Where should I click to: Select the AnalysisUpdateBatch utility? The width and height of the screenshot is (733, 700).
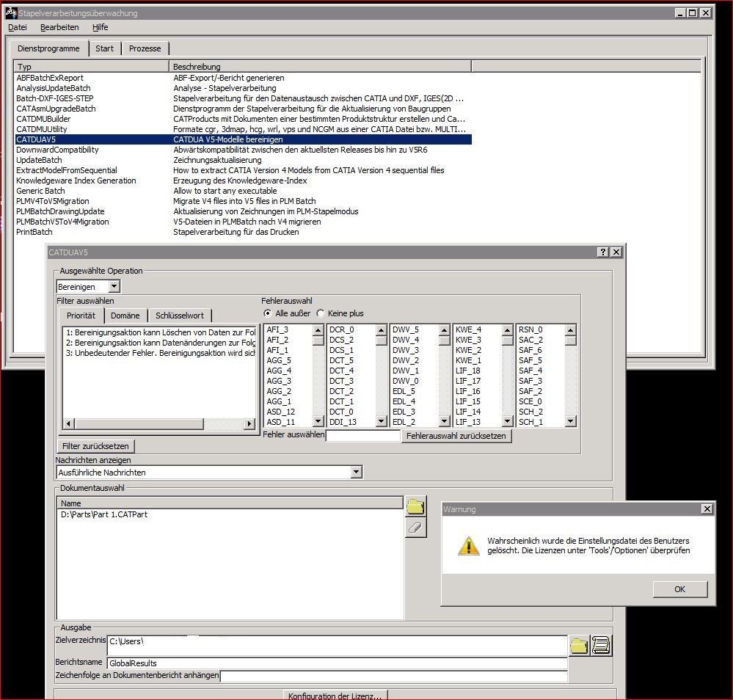tap(243, 88)
